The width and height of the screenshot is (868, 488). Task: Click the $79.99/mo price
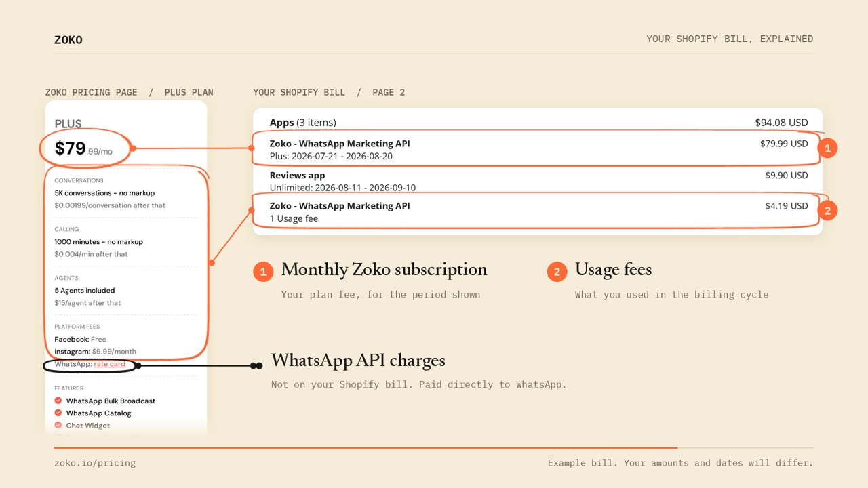[83, 148]
